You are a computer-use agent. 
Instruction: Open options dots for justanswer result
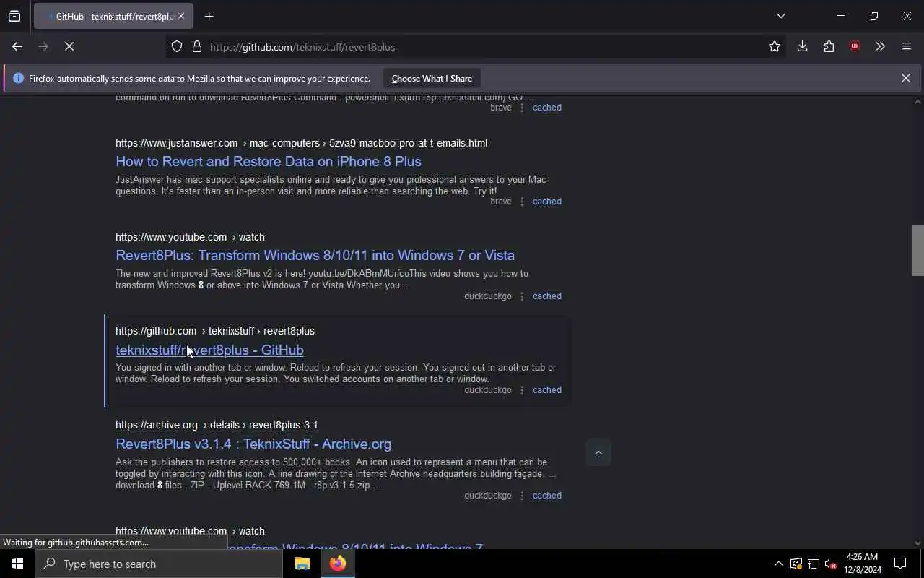(x=522, y=202)
